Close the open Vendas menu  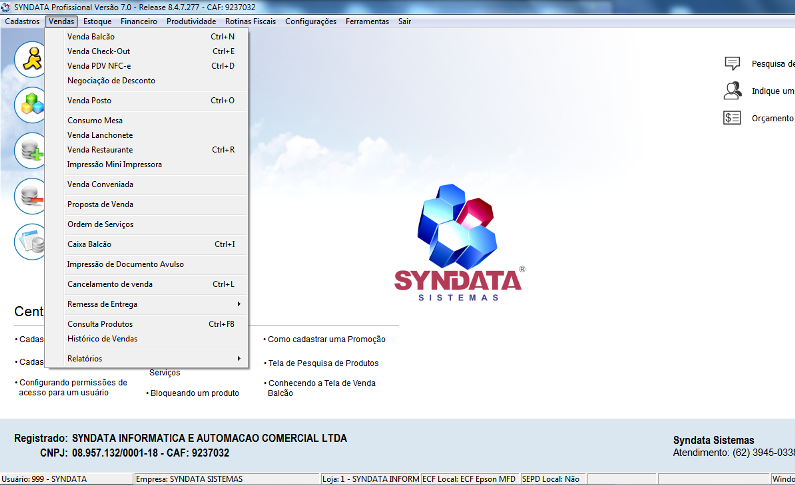tap(61, 21)
